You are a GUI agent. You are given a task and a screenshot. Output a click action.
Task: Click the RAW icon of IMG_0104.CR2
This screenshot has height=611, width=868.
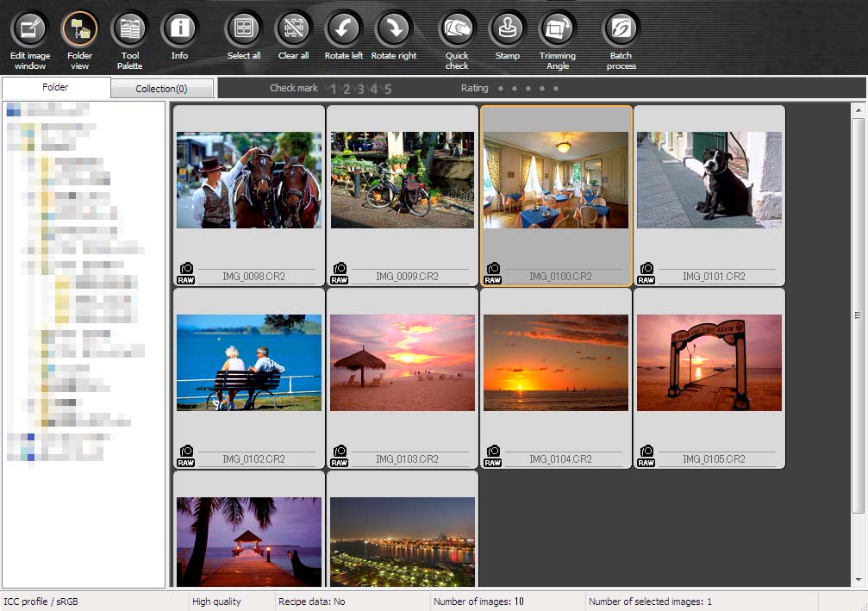tap(493, 456)
